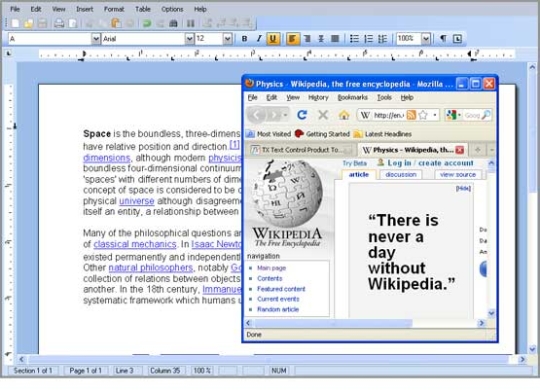
Task: Click the green Undo arrow icon
Action: 147,23
